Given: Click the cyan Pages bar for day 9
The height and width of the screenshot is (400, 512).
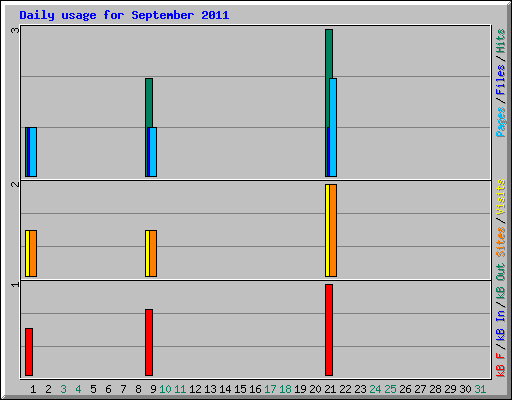Looking at the screenshot, I should pyautogui.click(x=153, y=152).
